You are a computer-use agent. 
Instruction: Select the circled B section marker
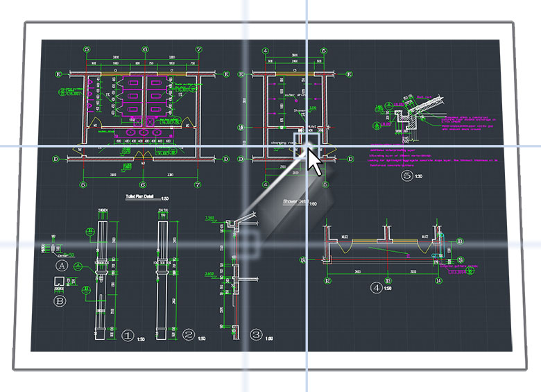click(x=60, y=301)
